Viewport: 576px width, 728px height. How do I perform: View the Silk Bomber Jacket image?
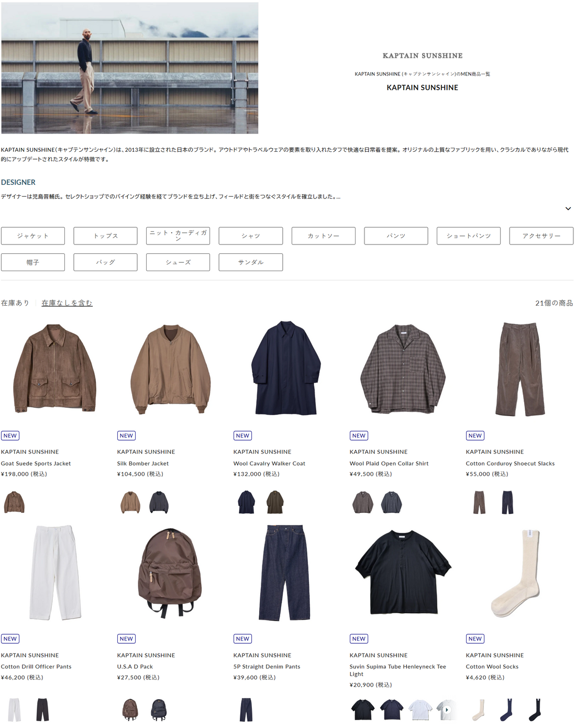(171, 368)
